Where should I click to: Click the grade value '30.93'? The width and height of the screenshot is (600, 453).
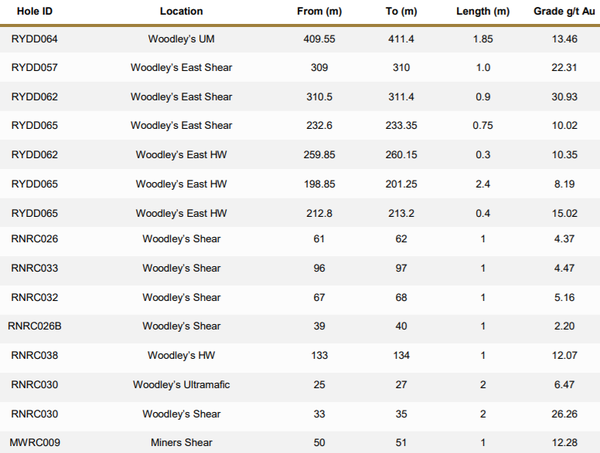(x=564, y=97)
